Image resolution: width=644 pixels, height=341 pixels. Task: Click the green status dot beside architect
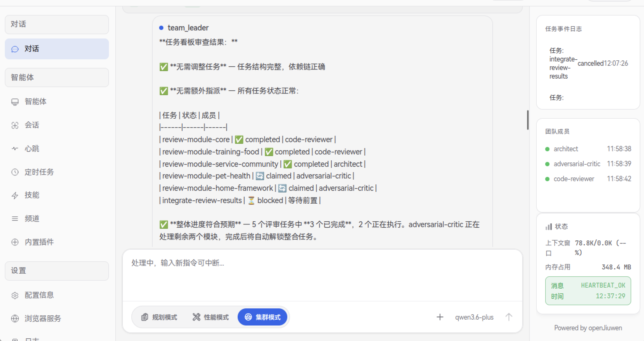pos(547,149)
